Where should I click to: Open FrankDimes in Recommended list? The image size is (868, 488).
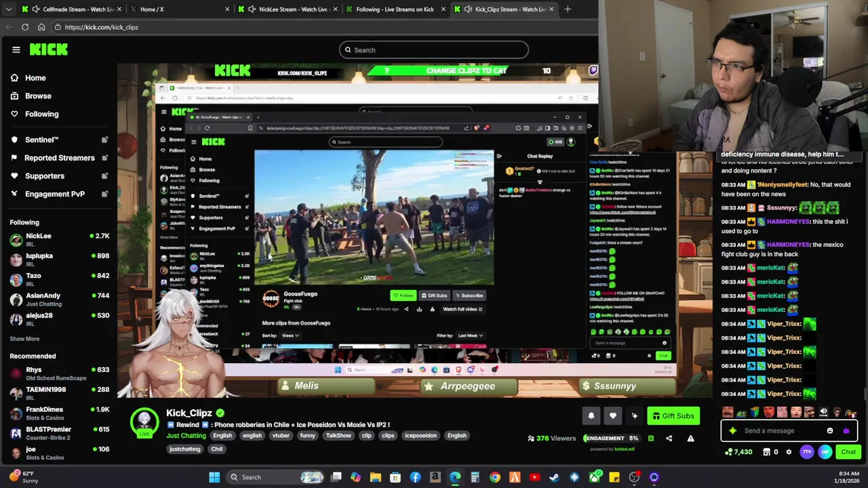[59, 413]
